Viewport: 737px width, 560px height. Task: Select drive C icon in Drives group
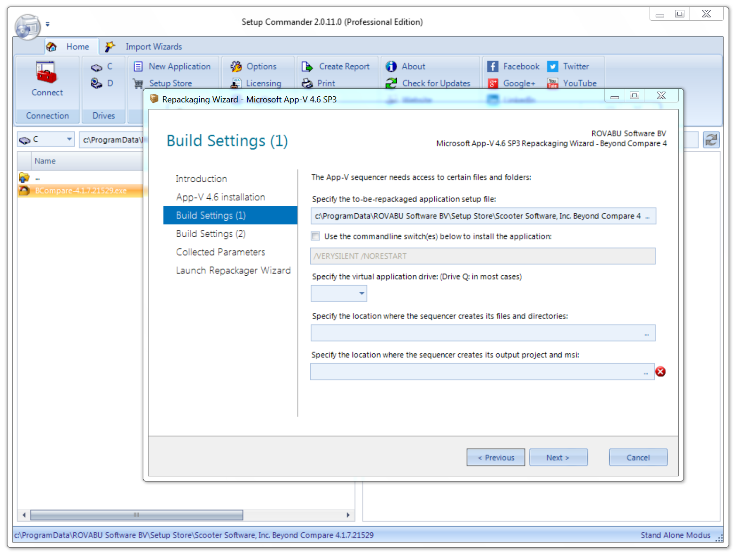coord(96,67)
